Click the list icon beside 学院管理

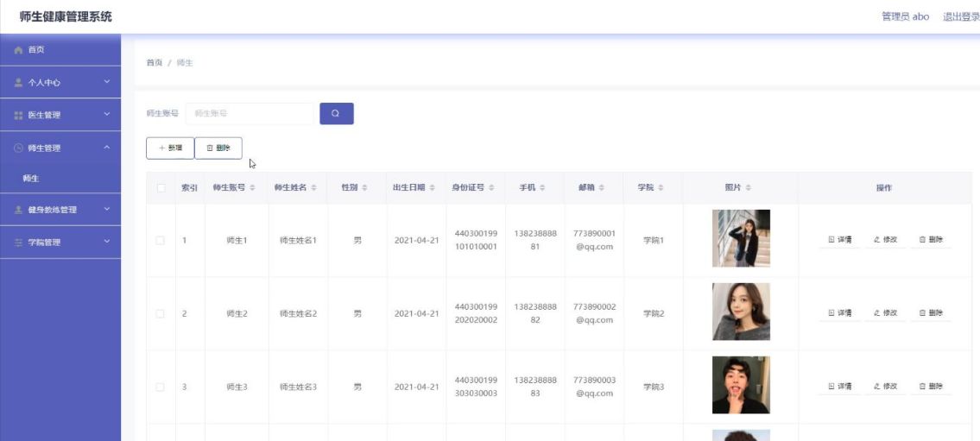click(x=18, y=243)
